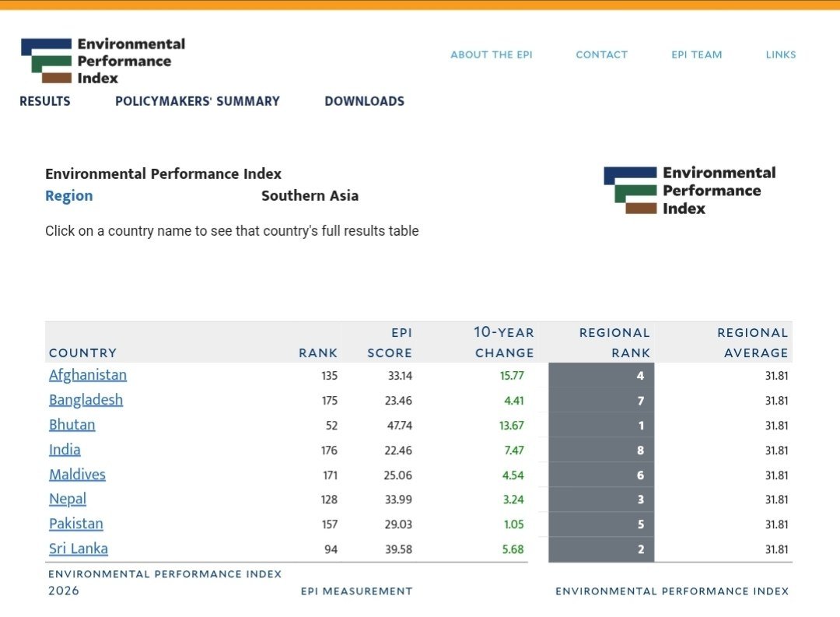This screenshot has height=617, width=840.
Task: Open Nepal's full results table
Action: 68,499
